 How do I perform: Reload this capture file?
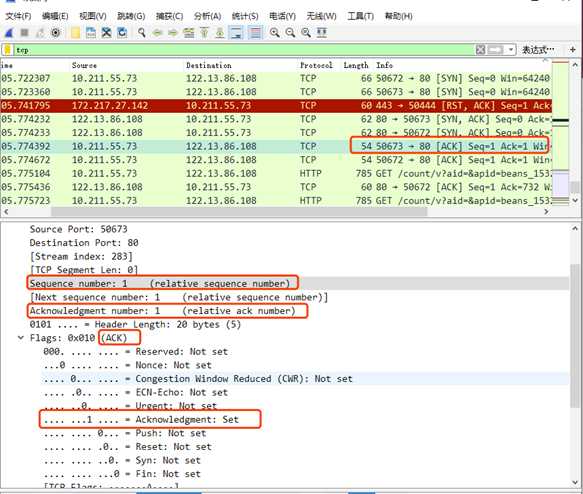point(122,33)
